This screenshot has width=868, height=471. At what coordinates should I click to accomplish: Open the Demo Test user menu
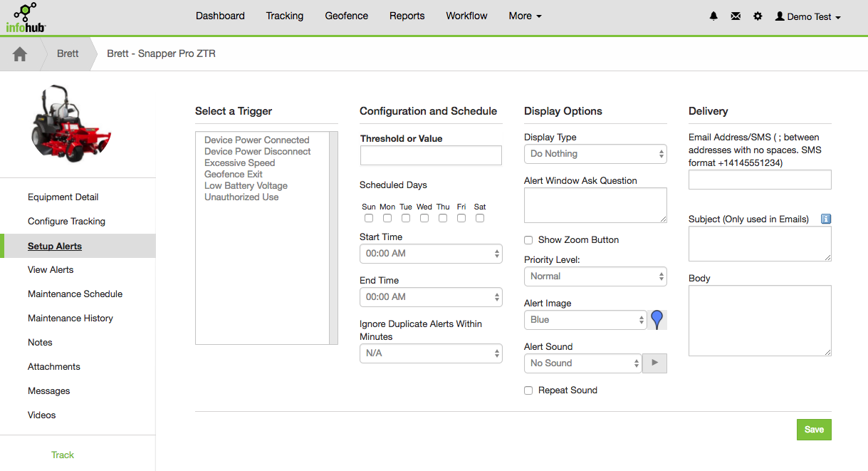(x=808, y=16)
